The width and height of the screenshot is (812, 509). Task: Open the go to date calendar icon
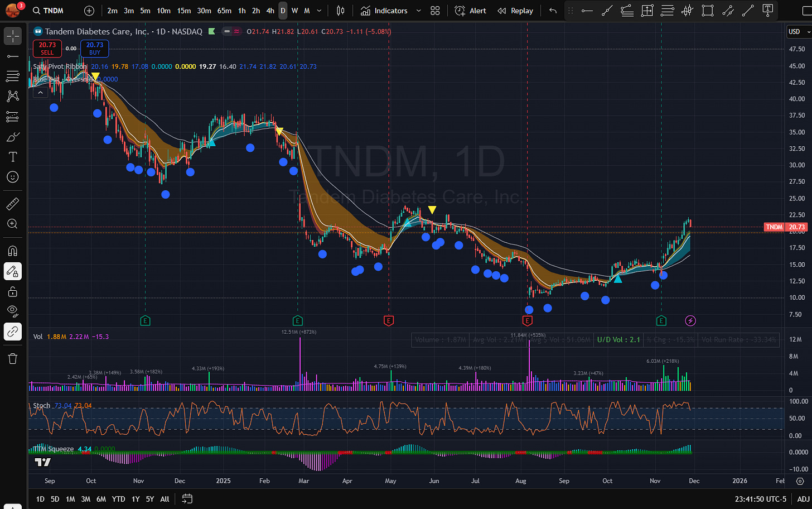click(187, 499)
